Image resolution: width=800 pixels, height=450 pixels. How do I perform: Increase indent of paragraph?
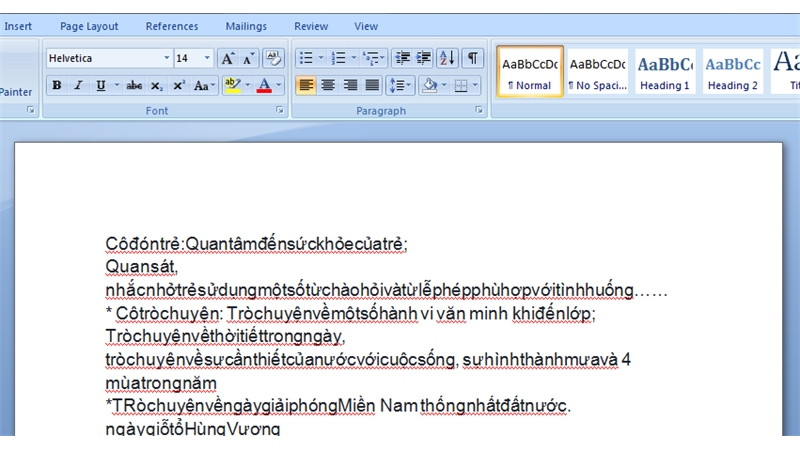pyautogui.click(x=424, y=58)
